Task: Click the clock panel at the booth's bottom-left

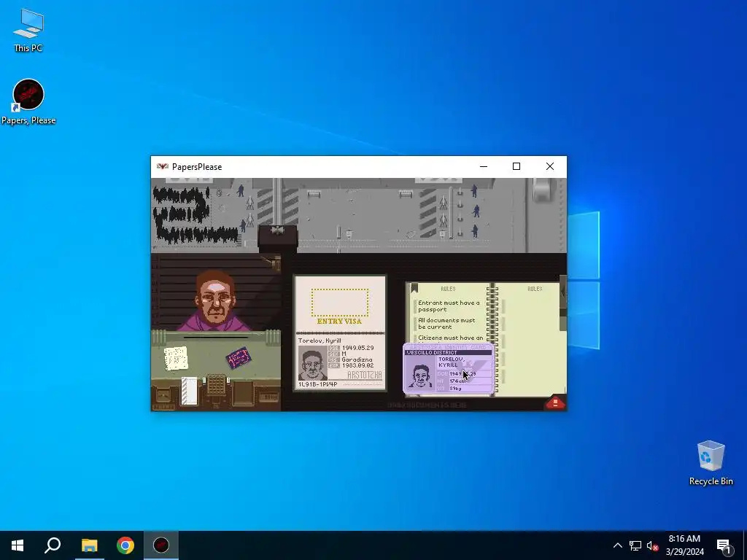Action: click(163, 396)
